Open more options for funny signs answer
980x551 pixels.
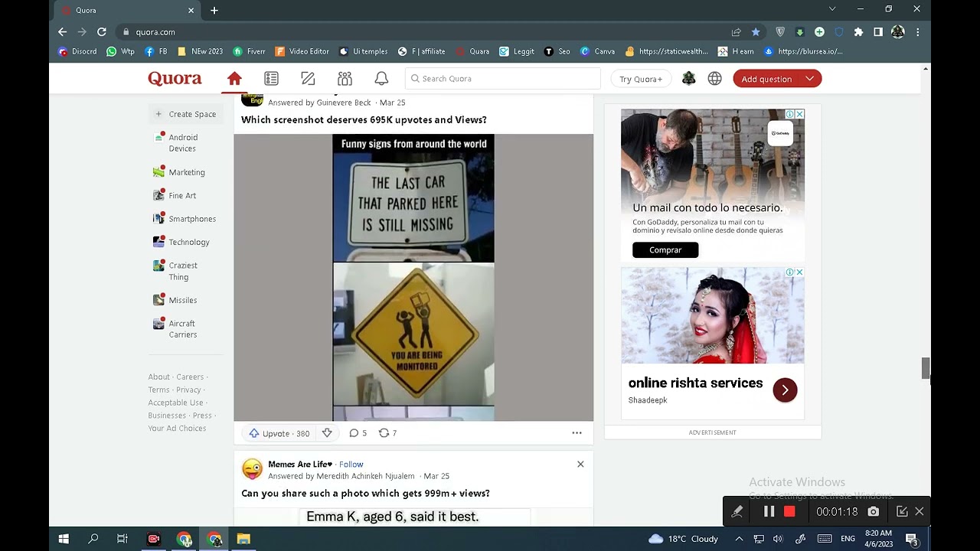[577, 433]
